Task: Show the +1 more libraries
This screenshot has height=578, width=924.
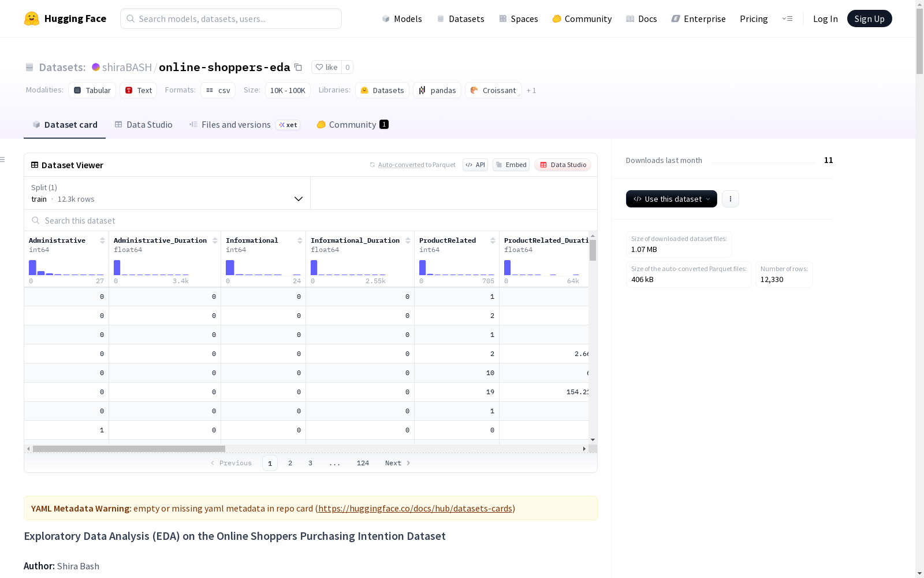Action: [x=531, y=90]
